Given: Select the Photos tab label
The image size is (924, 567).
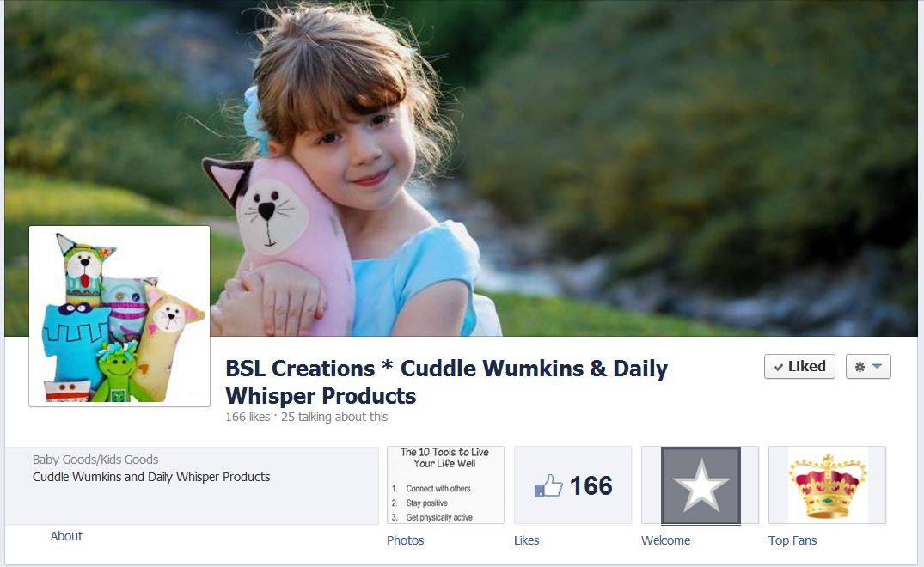Looking at the screenshot, I should 406,540.
